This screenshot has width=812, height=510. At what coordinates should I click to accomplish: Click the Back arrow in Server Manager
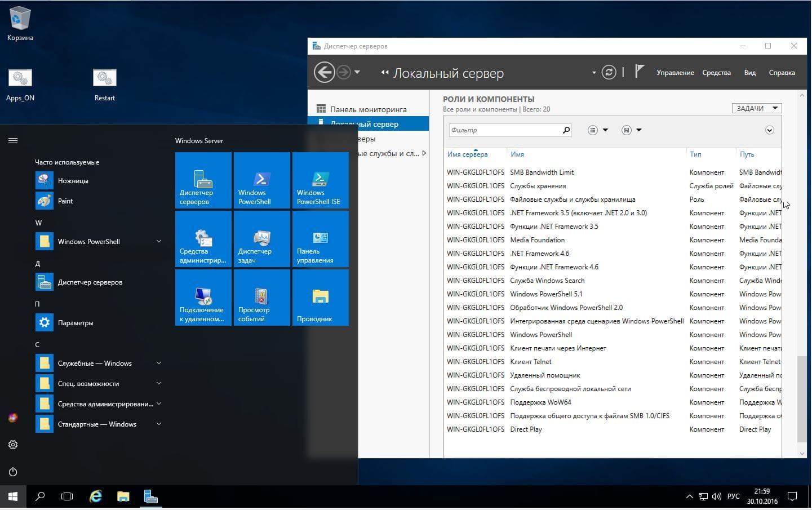click(324, 72)
